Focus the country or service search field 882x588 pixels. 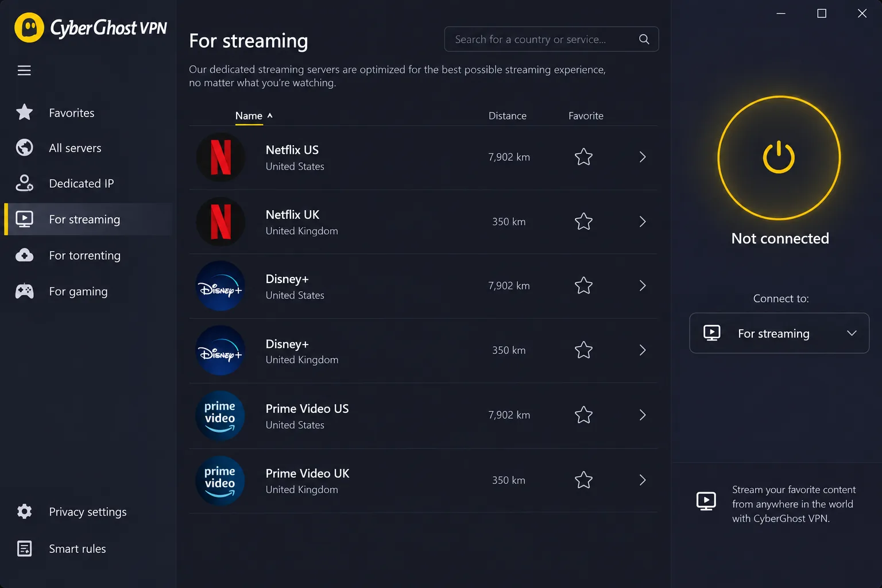click(551, 39)
